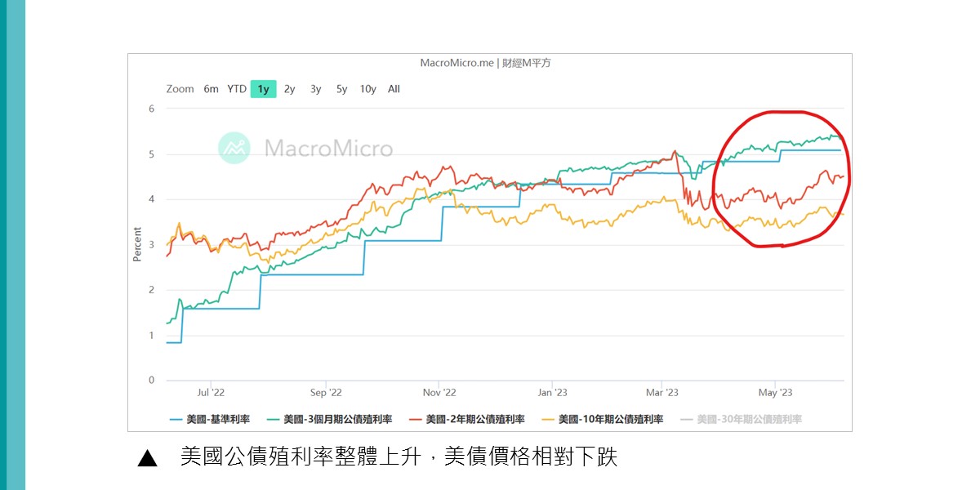Show All data range
This screenshot has height=490, width=980.
(394, 89)
